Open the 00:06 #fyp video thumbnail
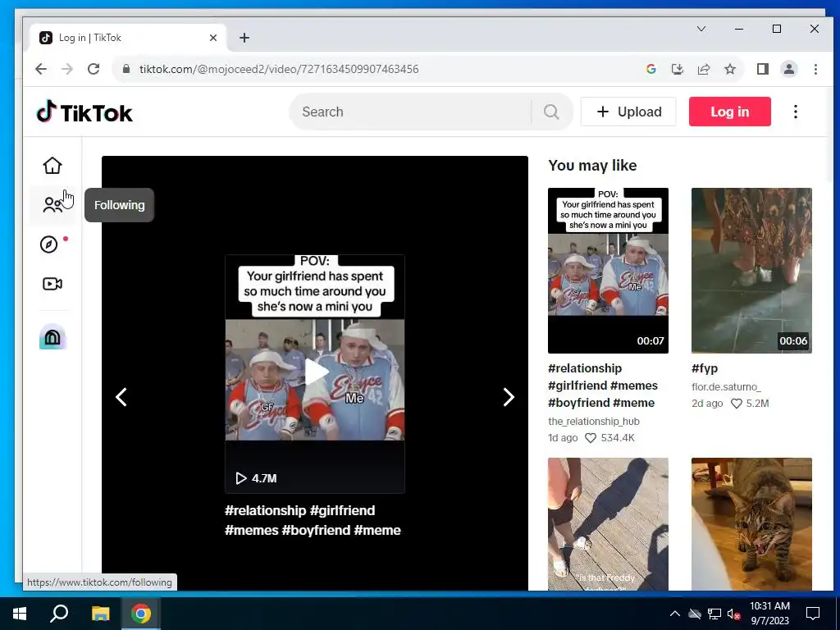 (x=751, y=271)
